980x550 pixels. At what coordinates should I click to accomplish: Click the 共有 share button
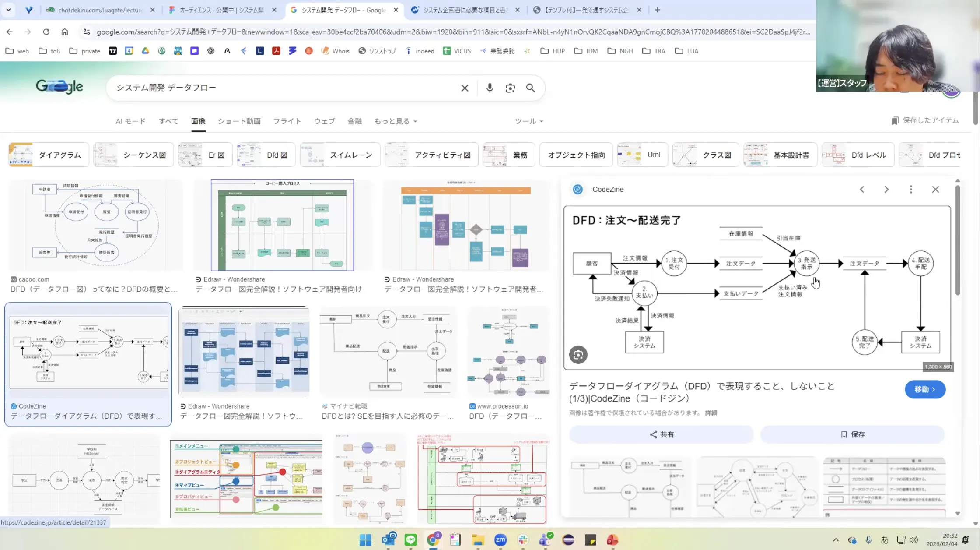coord(662,434)
